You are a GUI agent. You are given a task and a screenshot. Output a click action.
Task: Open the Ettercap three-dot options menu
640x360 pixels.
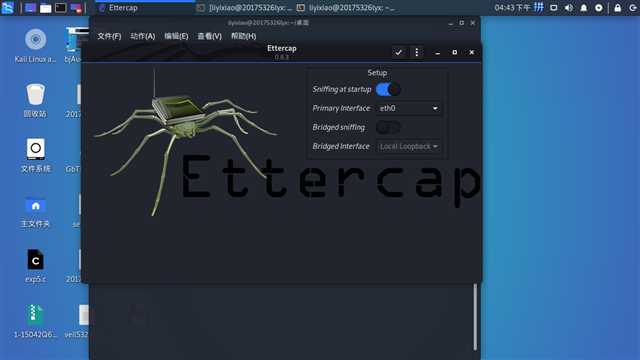tap(416, 52)
